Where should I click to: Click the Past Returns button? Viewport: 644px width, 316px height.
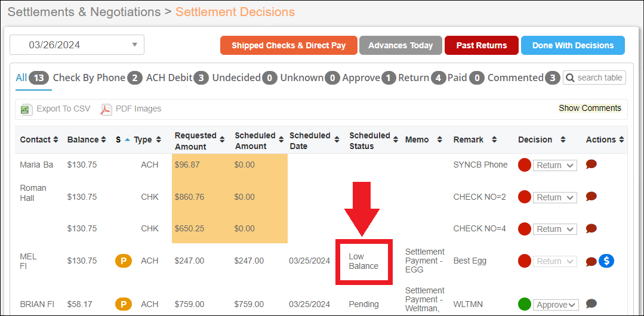[x=481, y=45]
